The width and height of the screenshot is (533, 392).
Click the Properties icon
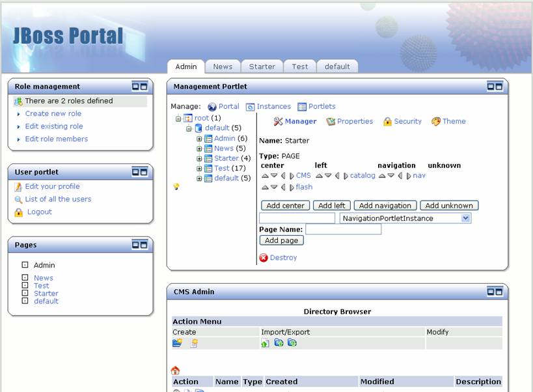tap(331, 121)
